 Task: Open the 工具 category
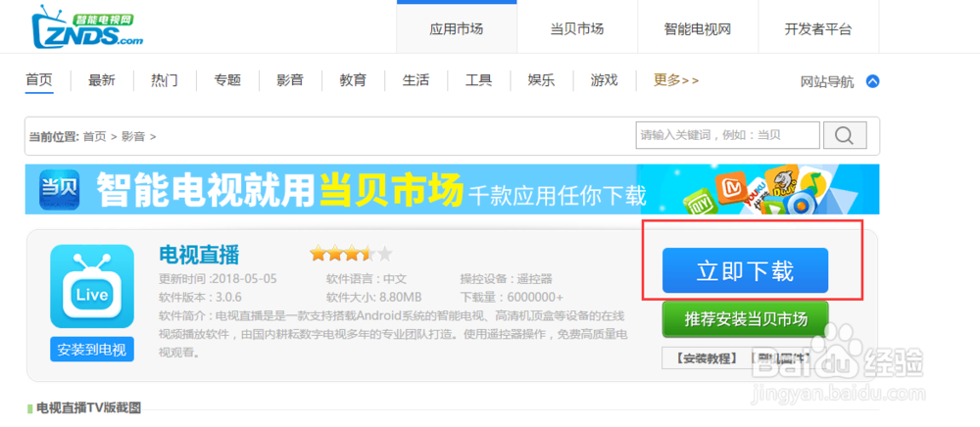click(x=479, y=80)
